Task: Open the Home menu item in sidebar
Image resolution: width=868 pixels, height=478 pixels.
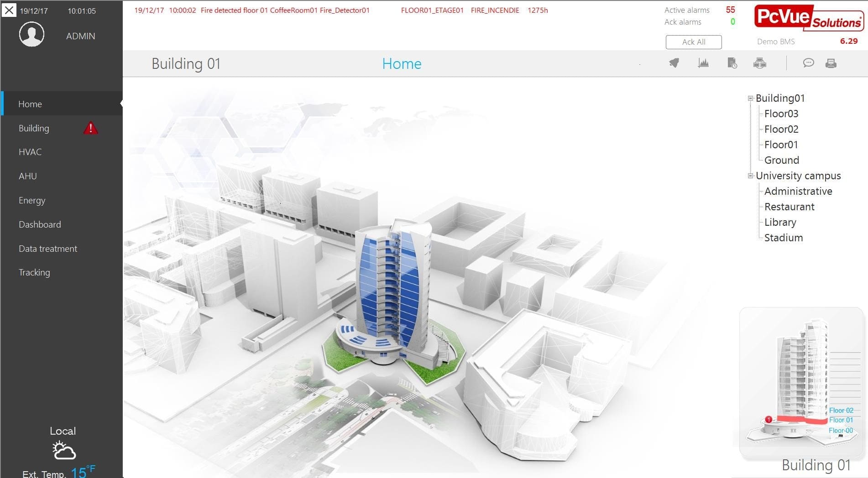Action: pyautogui.click(x=30, y=104)
